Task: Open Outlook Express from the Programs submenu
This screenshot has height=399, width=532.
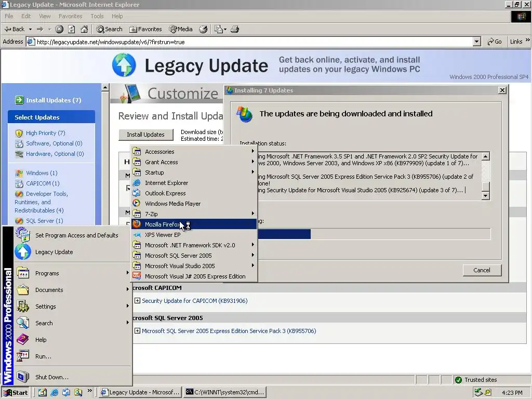Action: pyautogui.click(x=194, y=193)
